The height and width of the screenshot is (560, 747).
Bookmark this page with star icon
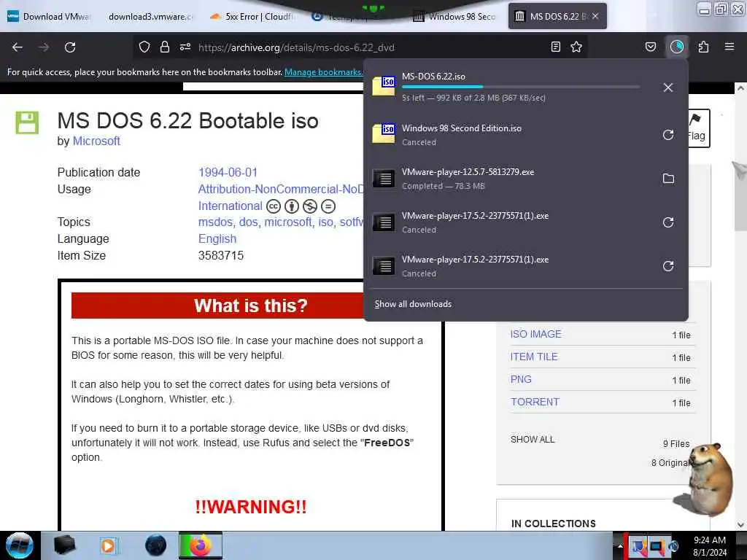click(576, 47)
